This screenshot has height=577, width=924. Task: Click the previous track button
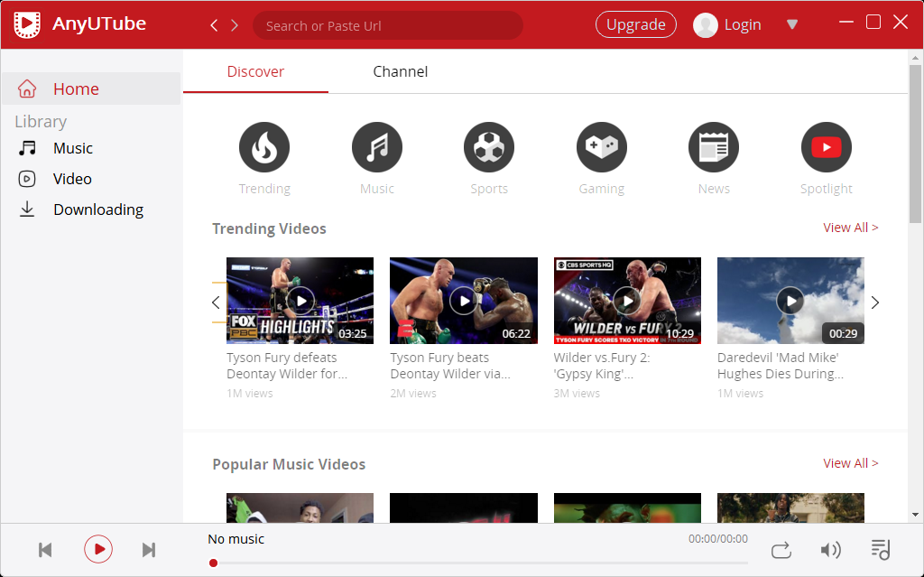[x=45, y=550]
